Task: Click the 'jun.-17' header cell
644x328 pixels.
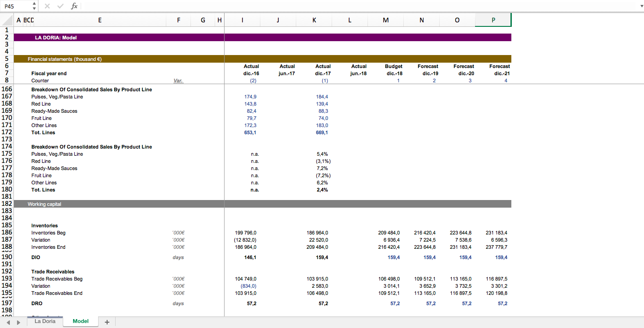Action: [x=287, y=73]
